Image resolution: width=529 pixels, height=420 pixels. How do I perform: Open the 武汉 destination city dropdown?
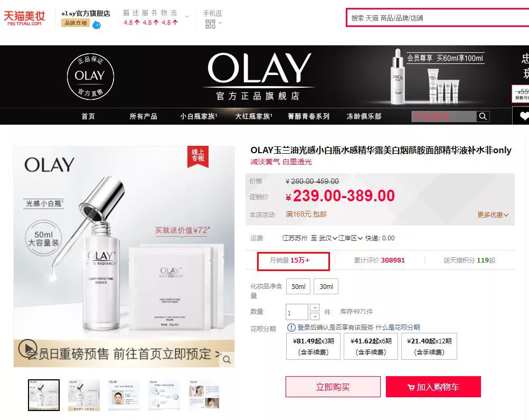pyautogui.click(x=328, y=238)
